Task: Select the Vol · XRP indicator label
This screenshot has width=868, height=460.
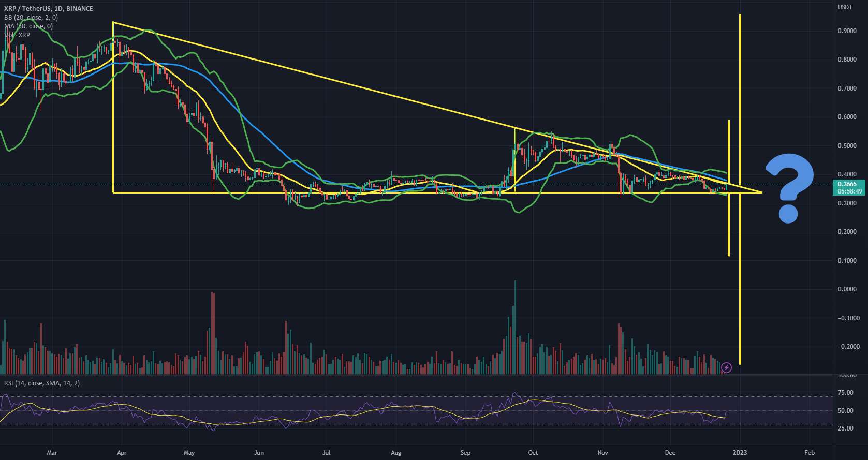Action: click(x=17, y=35)
